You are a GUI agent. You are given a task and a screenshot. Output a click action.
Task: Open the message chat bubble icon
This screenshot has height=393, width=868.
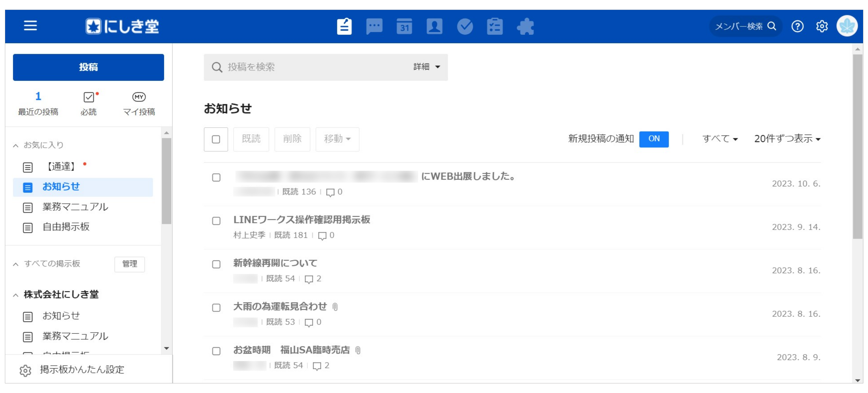click(374, 26)
